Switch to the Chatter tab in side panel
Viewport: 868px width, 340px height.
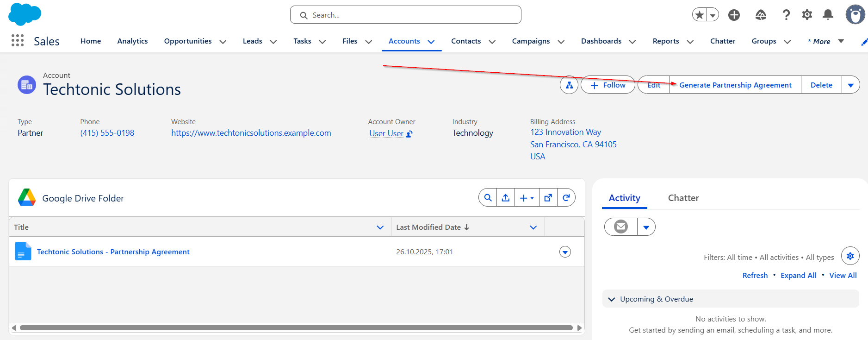683,198
